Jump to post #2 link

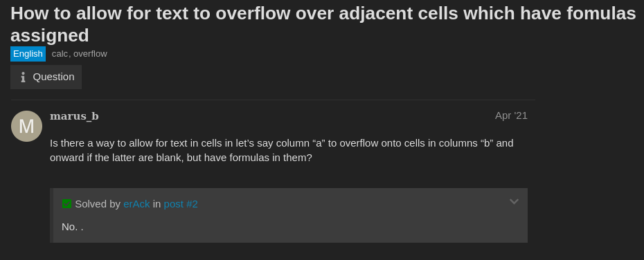pos(181,204)
